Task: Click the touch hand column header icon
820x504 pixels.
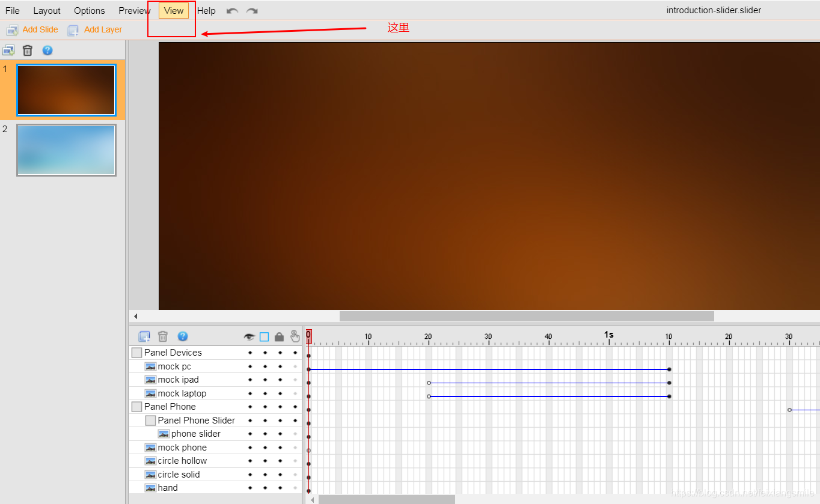Action: click(295, 336)
